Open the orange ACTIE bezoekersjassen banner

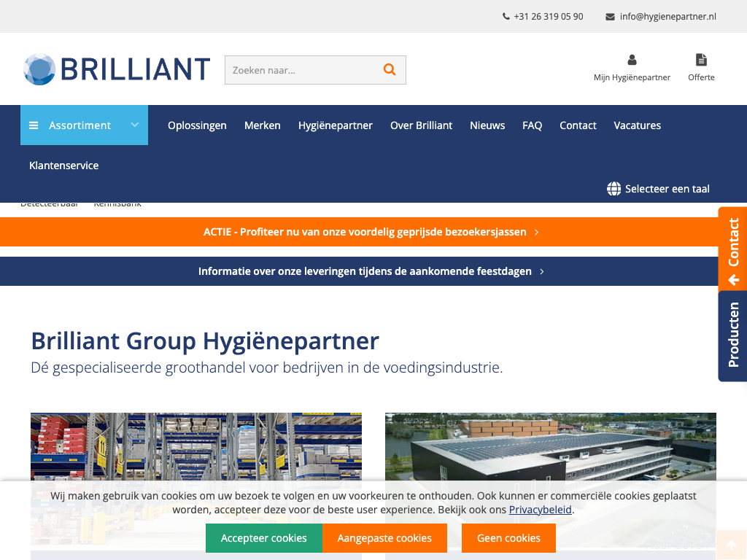point(371,232)
